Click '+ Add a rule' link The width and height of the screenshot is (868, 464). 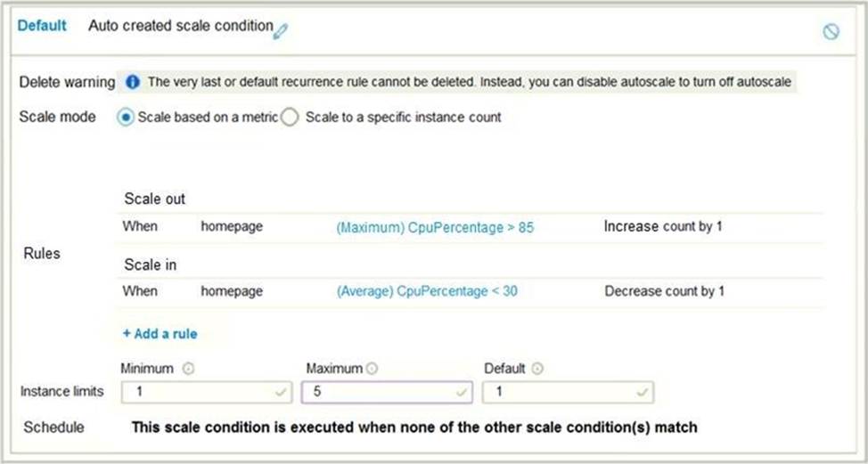[160, 334]
